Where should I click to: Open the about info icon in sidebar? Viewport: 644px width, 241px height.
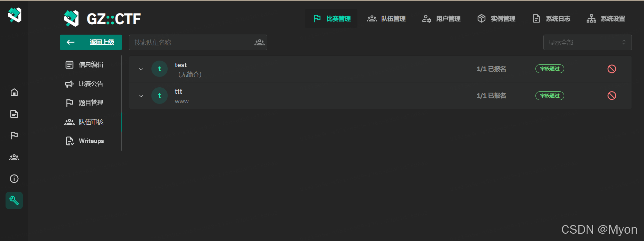[x=14, y=179]
